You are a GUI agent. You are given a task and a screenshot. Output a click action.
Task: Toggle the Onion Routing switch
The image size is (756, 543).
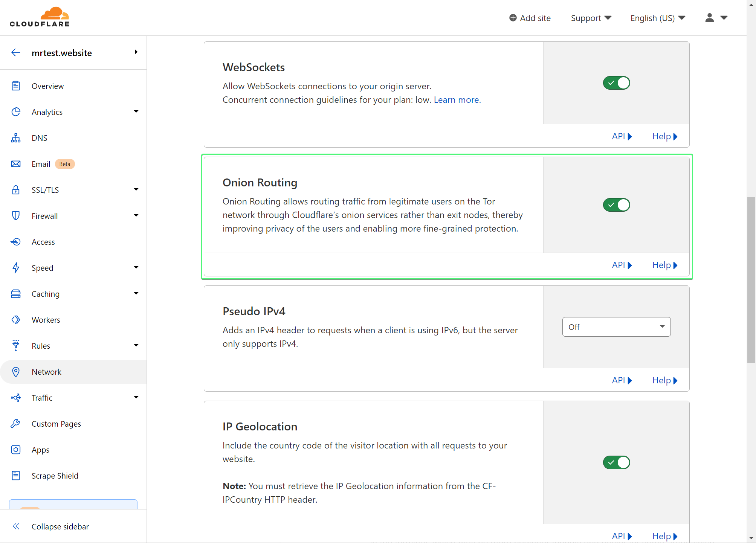(x=617, y=205)
